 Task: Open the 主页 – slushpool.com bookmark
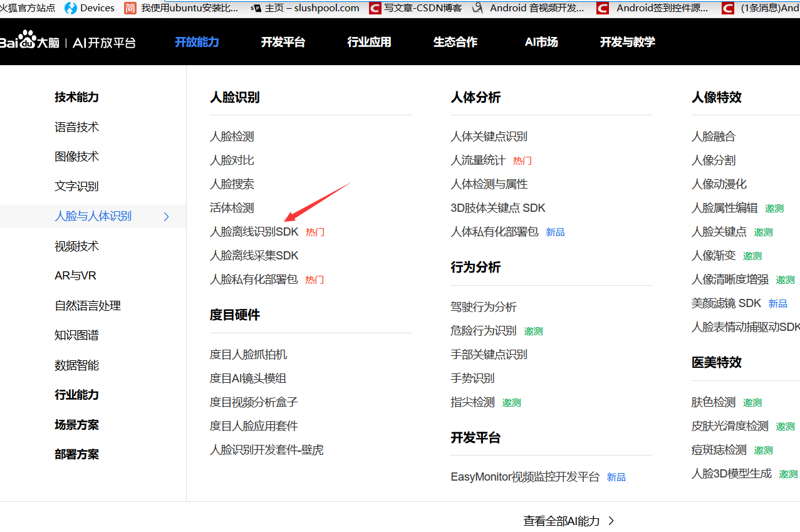pyautogui.click(x=305, y=8)
